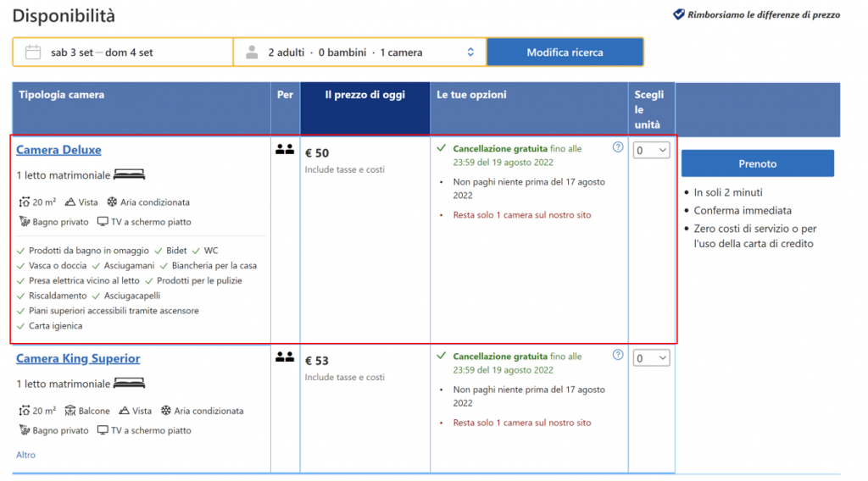The height and width of the screenshot is (481, 868).
Task: Click the Modifica ricerca button
Action: click(565, 53)
